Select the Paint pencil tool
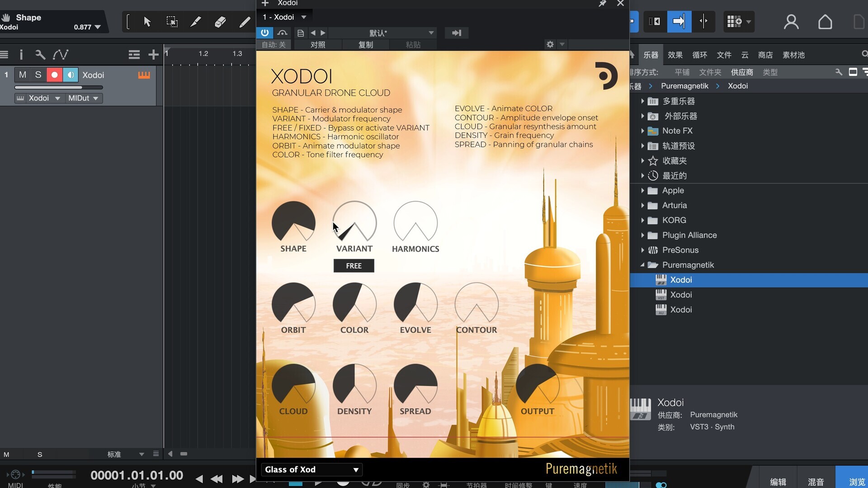Image resolution: width=868 pixels, height=488 pixels. (245, 22)
